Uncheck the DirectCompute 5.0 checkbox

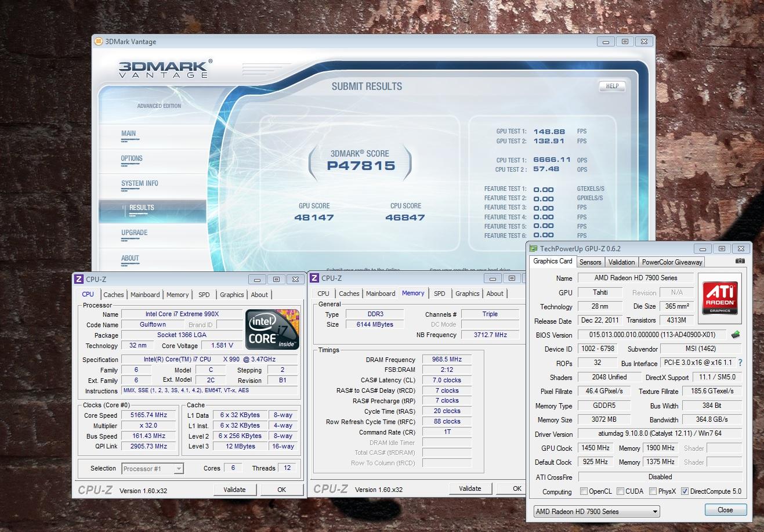tap(685, 491)
